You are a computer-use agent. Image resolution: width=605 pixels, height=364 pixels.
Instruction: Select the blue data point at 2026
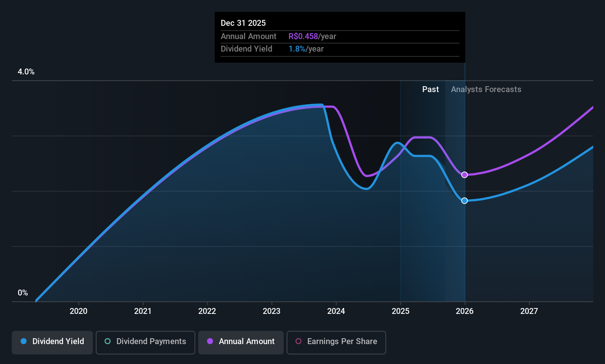coord(465,200)
